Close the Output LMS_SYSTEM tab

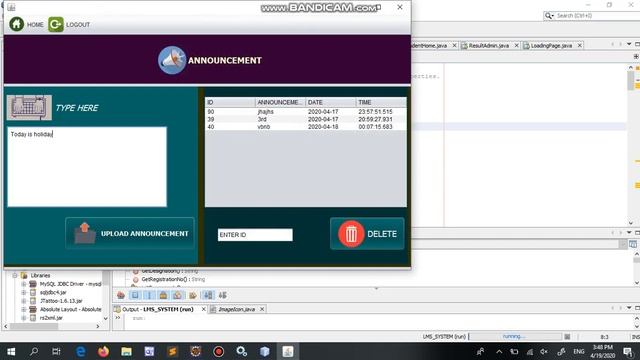(203, 309)
